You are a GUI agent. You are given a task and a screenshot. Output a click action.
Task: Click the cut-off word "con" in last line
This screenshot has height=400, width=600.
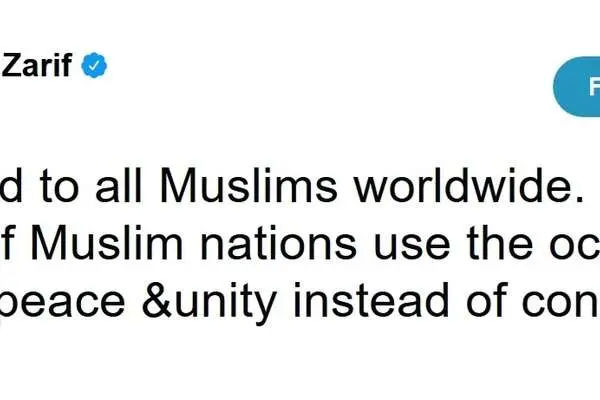point(562,305)
